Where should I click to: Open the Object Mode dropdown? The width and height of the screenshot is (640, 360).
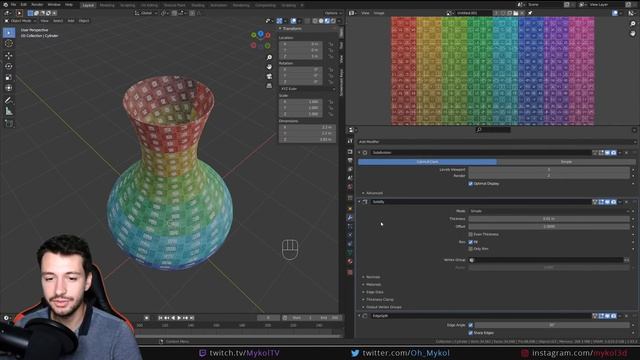click(20, 20)
